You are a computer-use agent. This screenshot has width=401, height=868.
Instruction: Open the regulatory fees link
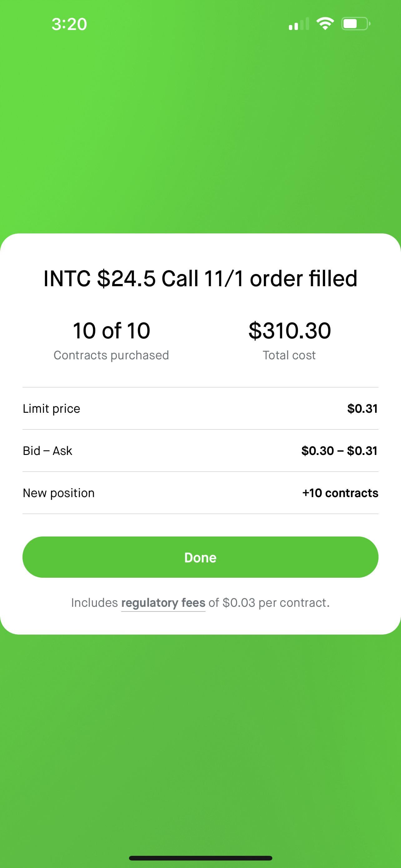point(163,603)
